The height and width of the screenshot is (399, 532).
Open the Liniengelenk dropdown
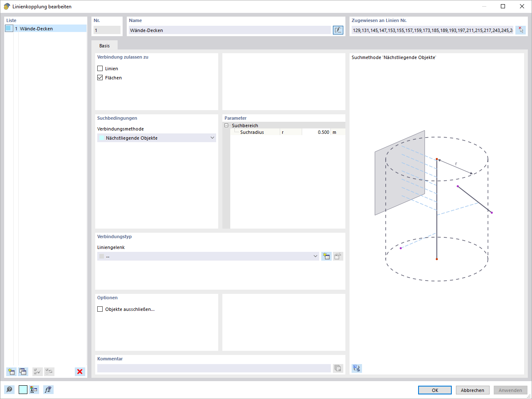click(208, 256)
